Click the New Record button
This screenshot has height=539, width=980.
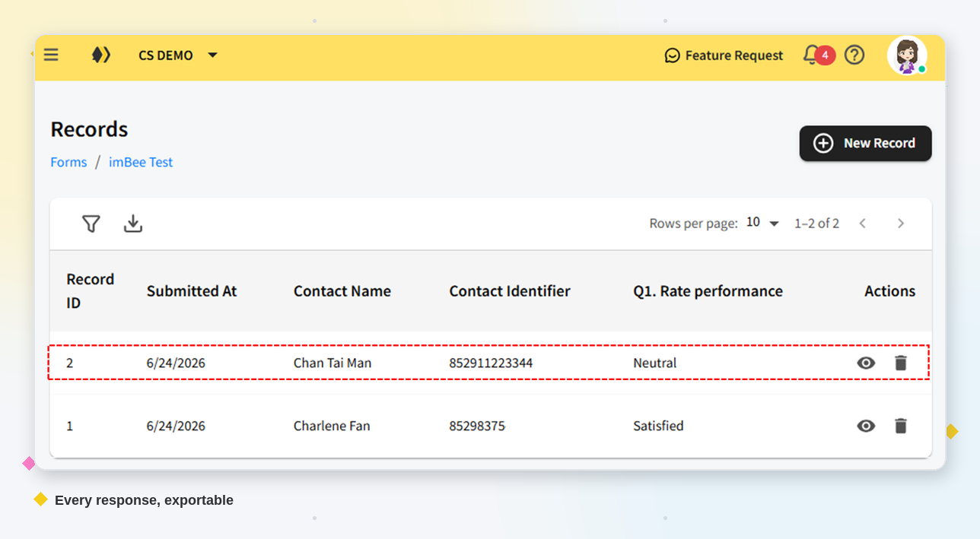[x=865, y=143]
